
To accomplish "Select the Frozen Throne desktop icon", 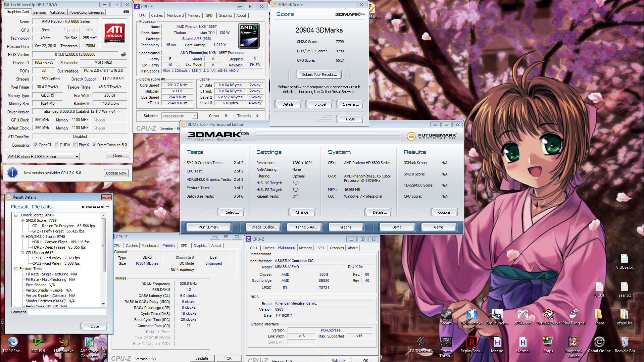I will tap(446, 347).
